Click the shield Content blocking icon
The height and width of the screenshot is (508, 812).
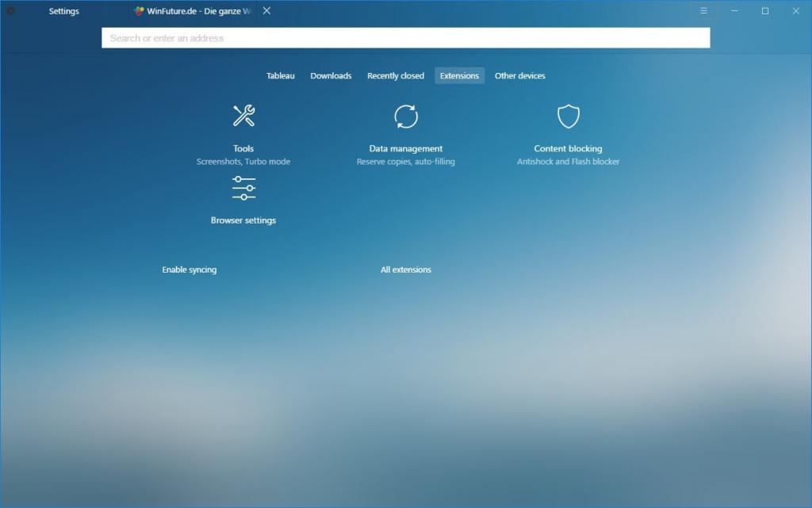[x=569, y=116]
